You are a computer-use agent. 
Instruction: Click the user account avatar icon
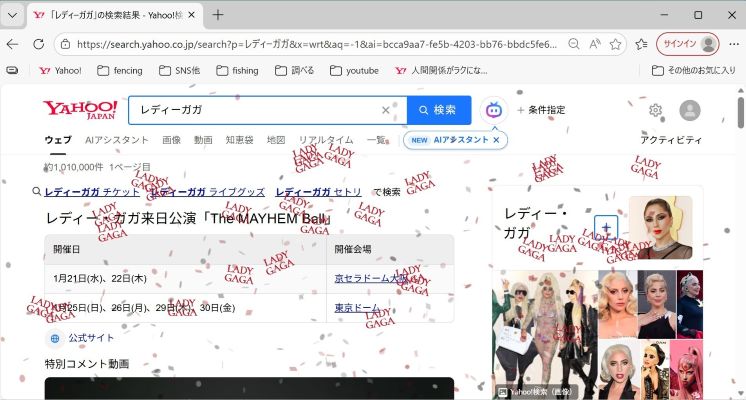(689, 110)
